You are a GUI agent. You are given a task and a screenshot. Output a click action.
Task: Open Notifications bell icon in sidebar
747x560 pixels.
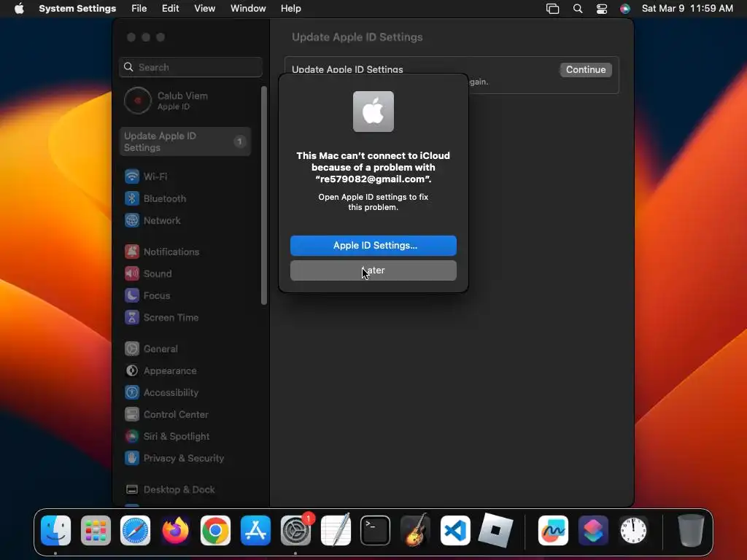pos(132,252)
